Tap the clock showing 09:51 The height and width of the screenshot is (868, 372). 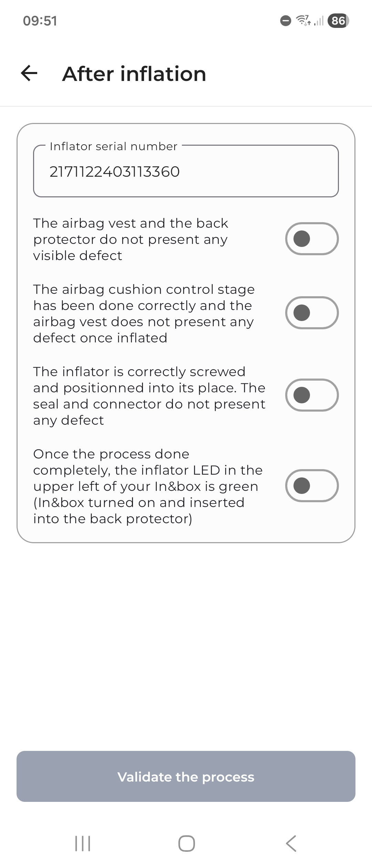(x=40, y=21)
